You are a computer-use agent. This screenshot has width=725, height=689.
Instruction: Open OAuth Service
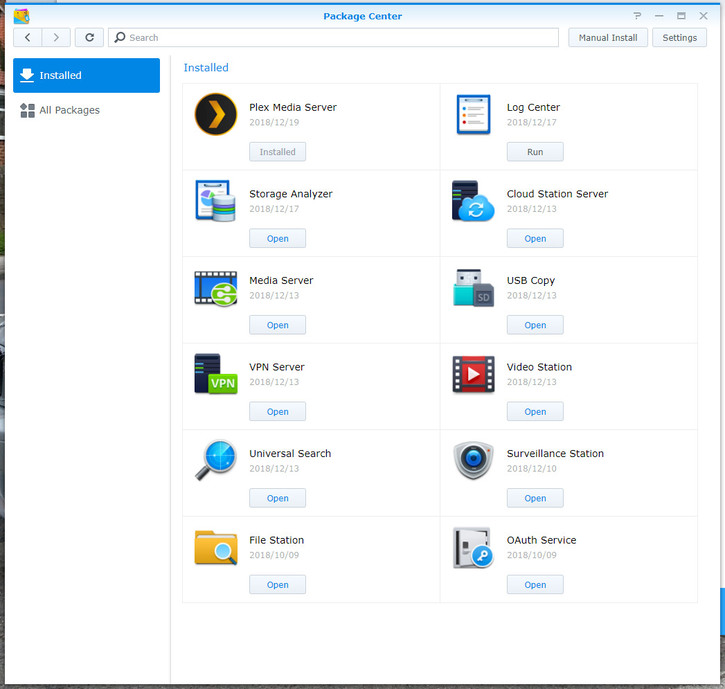tap(535, 584)
